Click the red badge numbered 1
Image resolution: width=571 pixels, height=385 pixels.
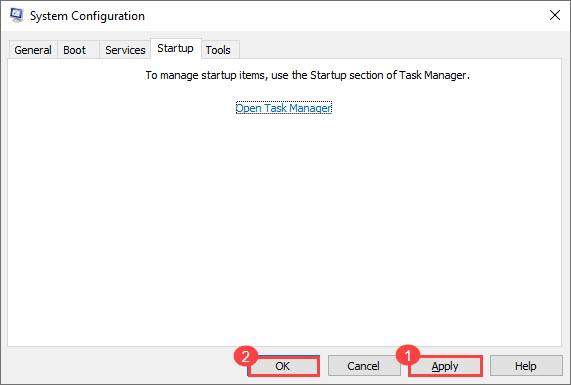[x=408, y=355]
